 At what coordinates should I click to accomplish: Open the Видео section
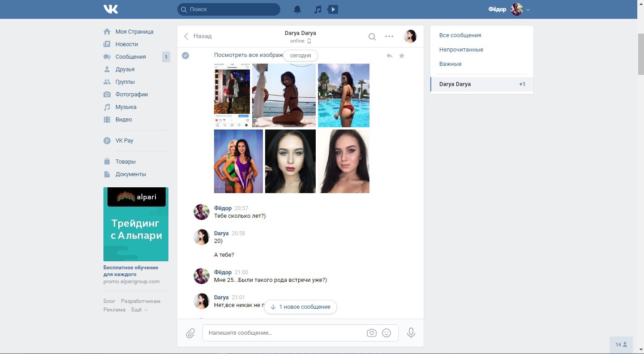[124, 120]
